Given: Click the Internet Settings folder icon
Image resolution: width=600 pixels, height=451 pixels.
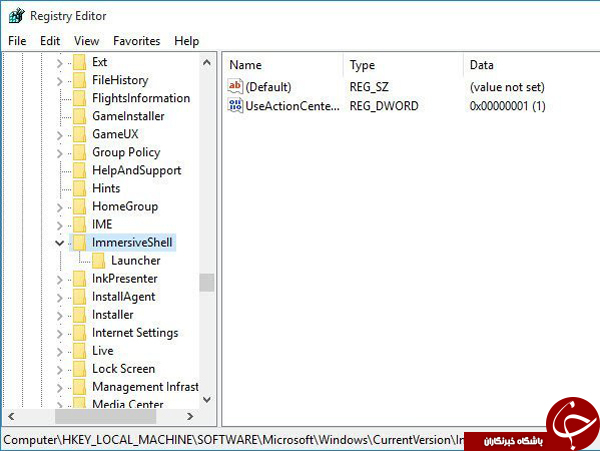Looking at the screenshot, I should 79,332.
